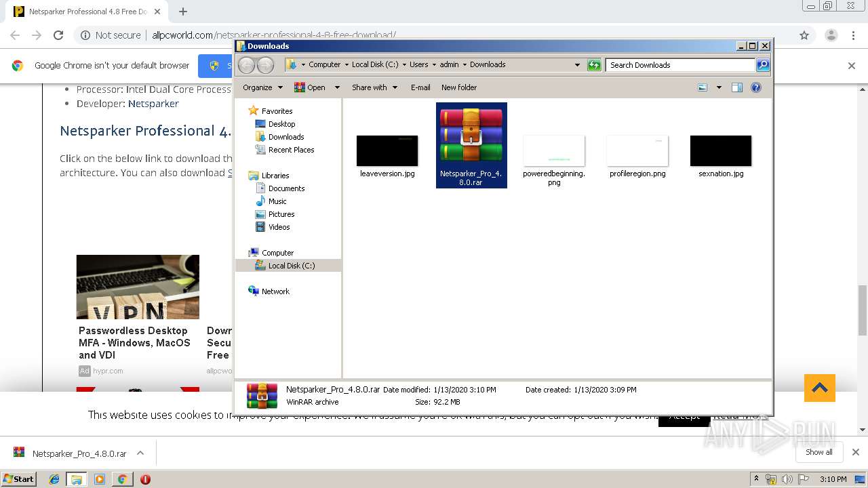The image size is (868, 488).
Task: Click the Explorer back navigation arrow
Action: [x=246, y=65]
